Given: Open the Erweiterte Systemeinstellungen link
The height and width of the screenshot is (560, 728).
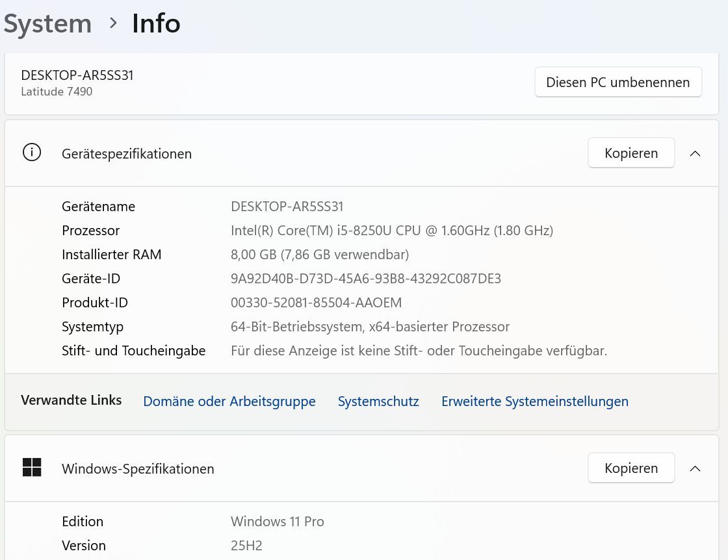Looking at the screenshot, I should (534, 401).
